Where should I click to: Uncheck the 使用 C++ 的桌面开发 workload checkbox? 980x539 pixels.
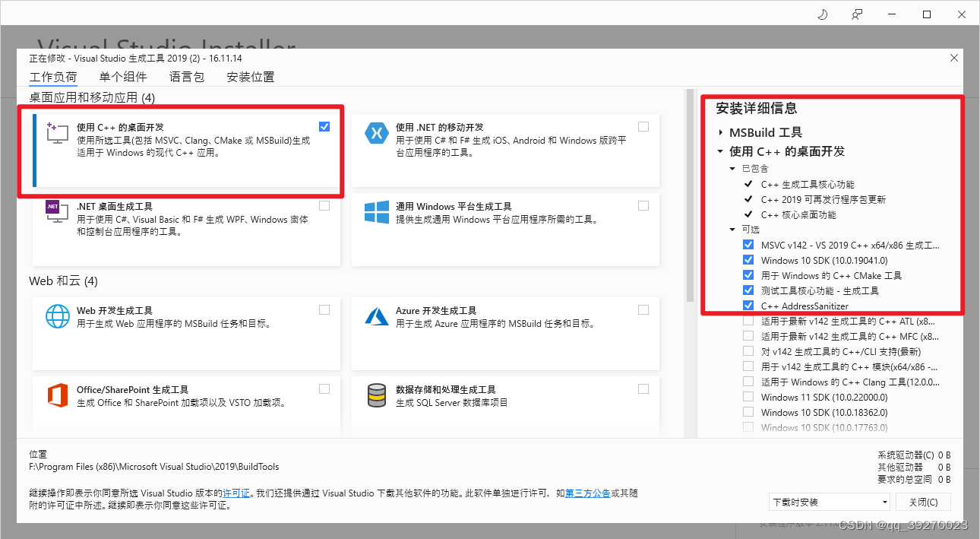tap(324, 126)
